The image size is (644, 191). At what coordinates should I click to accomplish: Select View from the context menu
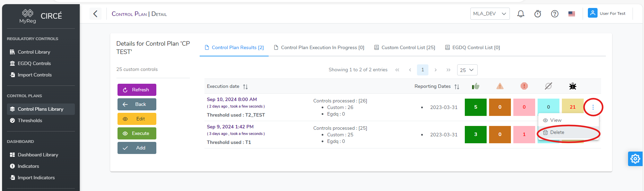click(556, 120)
